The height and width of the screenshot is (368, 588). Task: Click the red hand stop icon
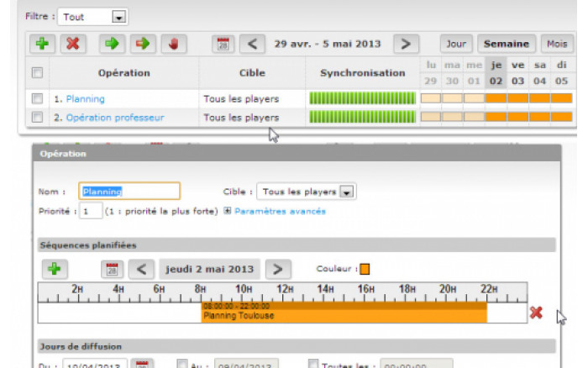point(174,43)
